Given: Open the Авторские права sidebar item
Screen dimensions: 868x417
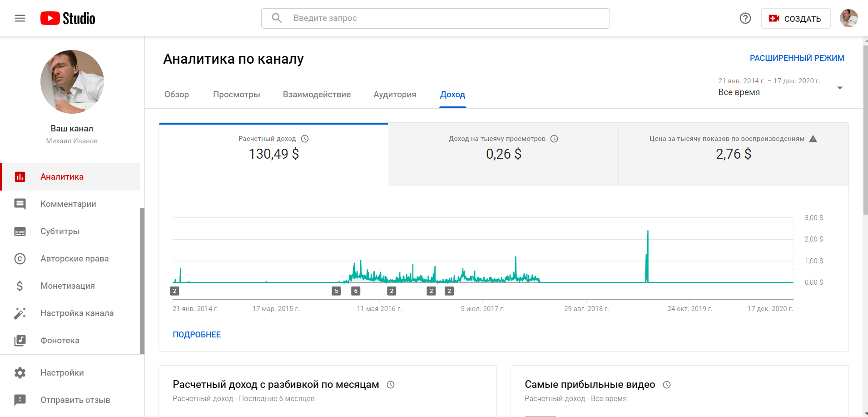Looking at the screenshot, I should 70,259.
